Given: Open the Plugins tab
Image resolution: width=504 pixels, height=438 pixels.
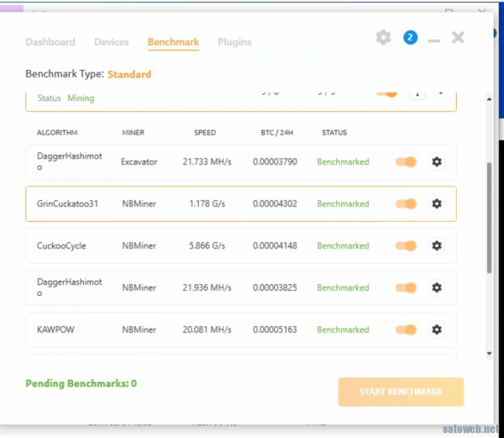Looking at the screenshot, I should [234, 42].
